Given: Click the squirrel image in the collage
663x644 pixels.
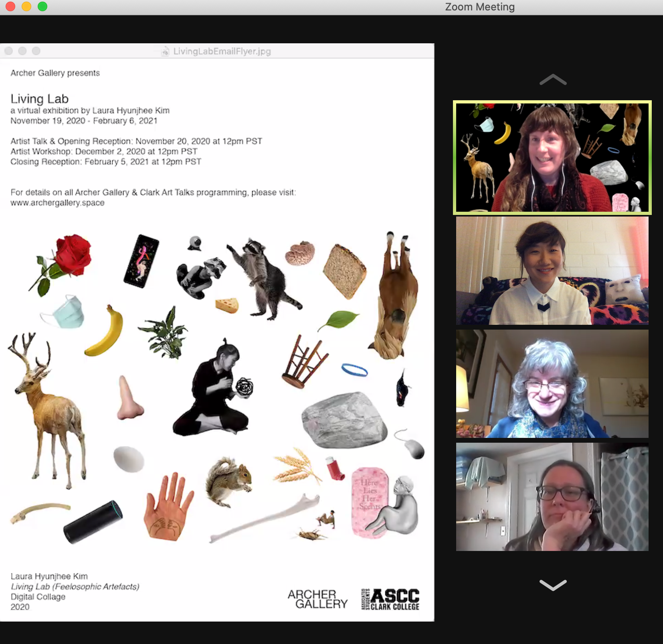Looking at the screenshot, I should point(228,482).
